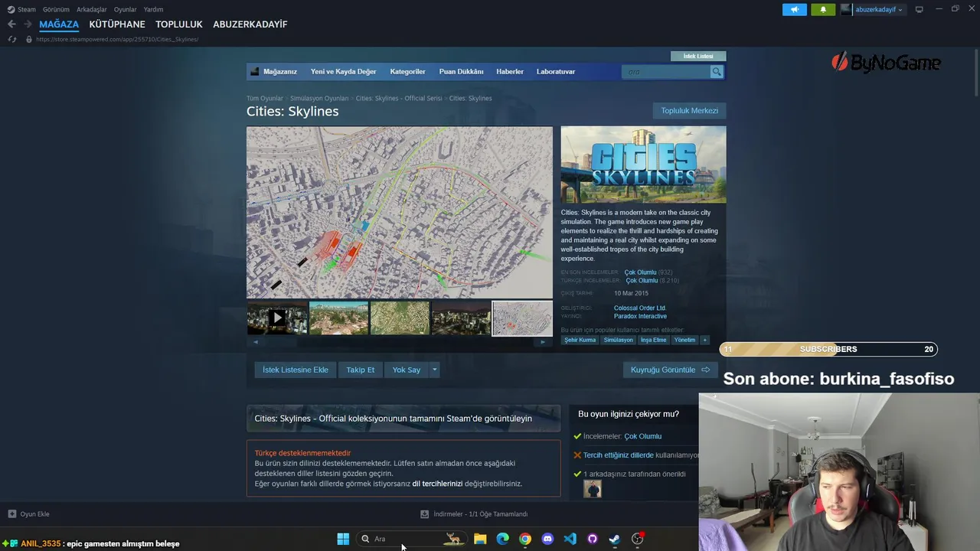Open Steam announcements megaphone button

(x=794, y=9)
